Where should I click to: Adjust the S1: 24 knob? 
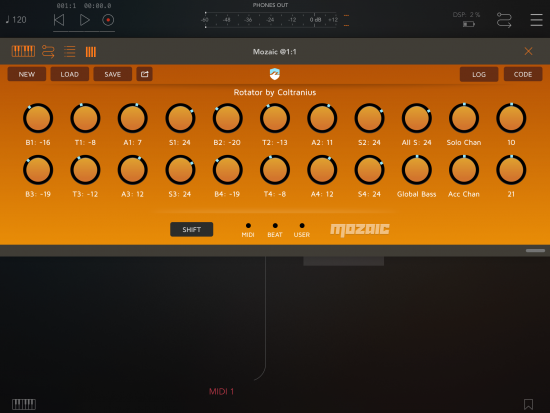(180, 118)
